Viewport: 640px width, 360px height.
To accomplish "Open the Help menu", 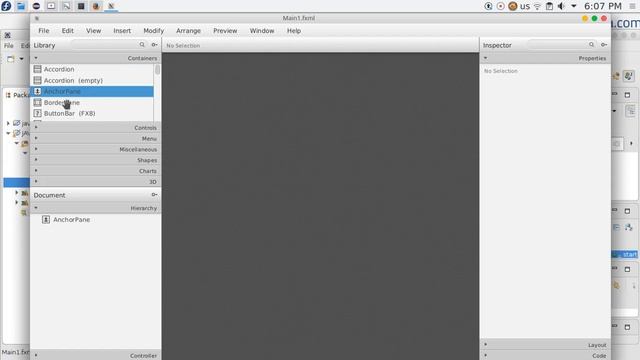I will [x=293, y=31].
